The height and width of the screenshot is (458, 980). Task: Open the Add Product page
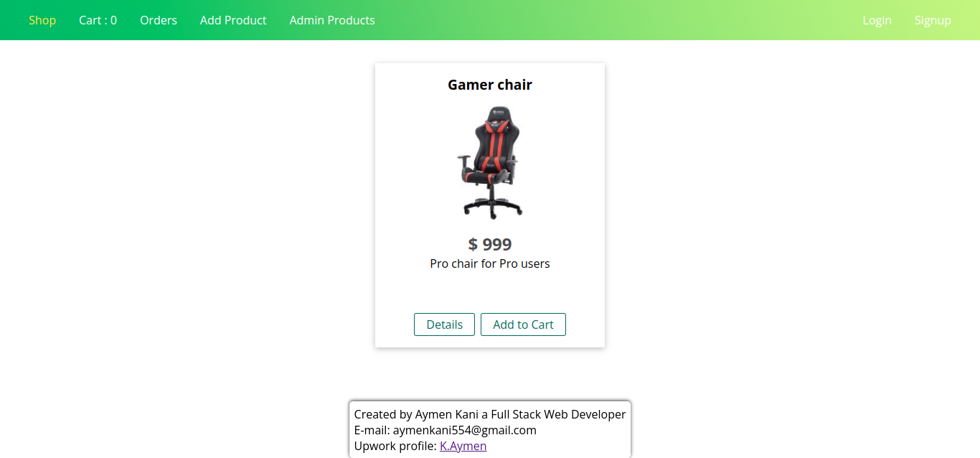(x=233, y=20)
